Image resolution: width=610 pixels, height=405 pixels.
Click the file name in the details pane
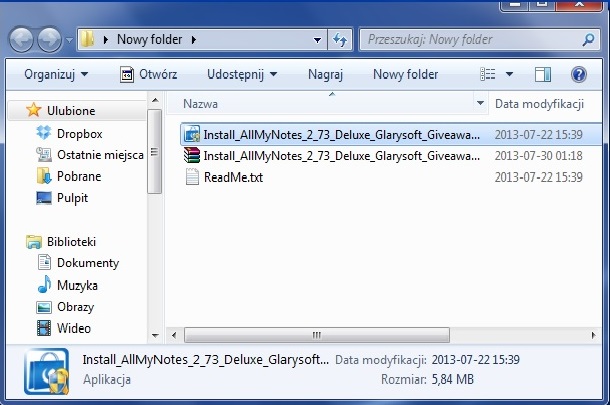(205, 359)
